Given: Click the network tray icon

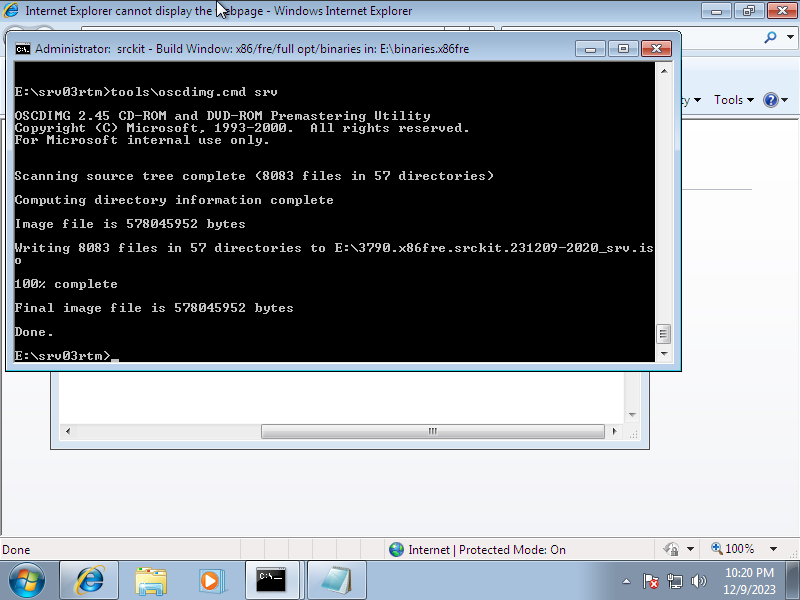Looking at the screenshot, I should pos(674,581).
